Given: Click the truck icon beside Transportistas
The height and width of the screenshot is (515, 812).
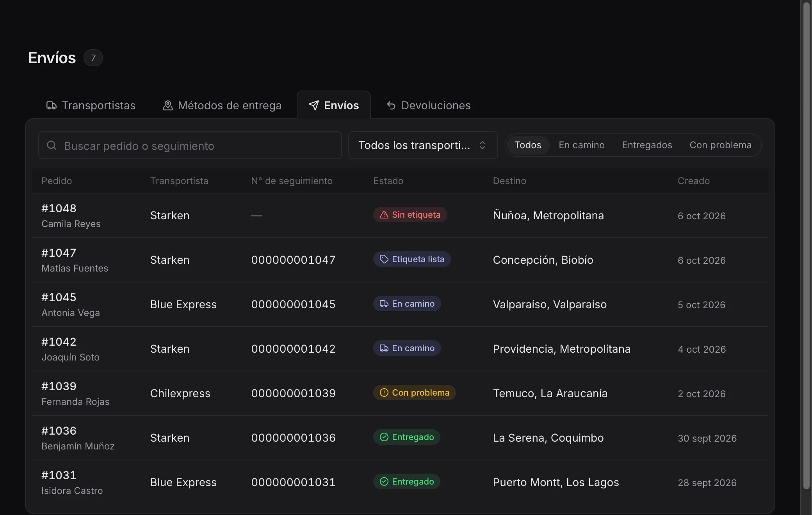Looking at the screenshot, I should coord(52,105).
